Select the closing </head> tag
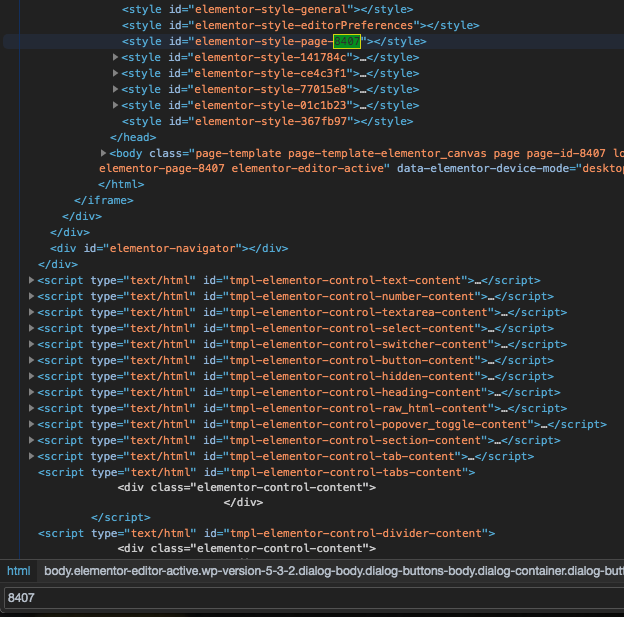This screenshot has height=617, width=624. click(133, 137)
